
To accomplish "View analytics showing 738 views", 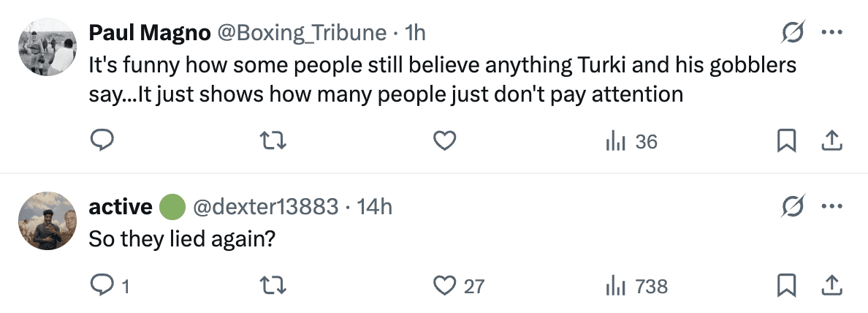I will tap(637, 286).
